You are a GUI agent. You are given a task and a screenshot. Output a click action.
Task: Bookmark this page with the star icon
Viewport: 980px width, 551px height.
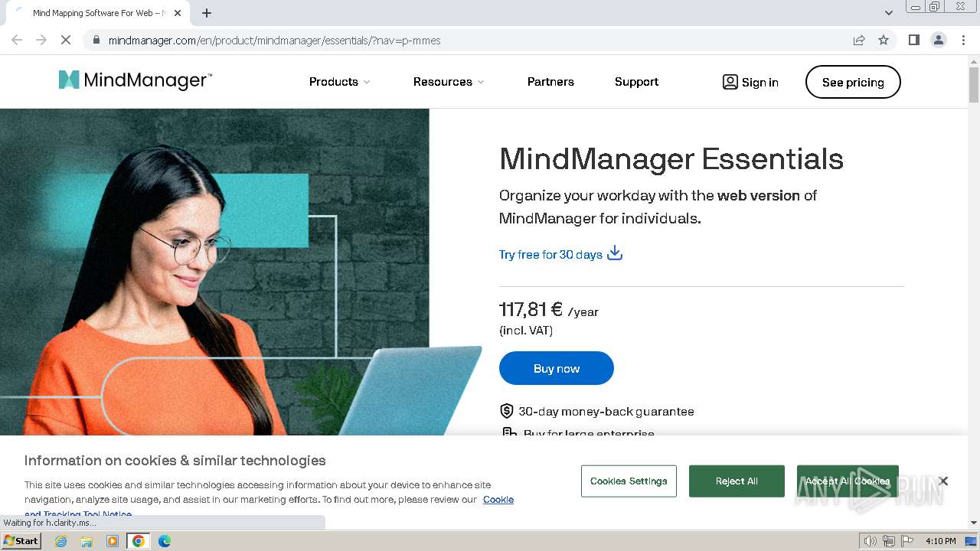coord(884,40)
